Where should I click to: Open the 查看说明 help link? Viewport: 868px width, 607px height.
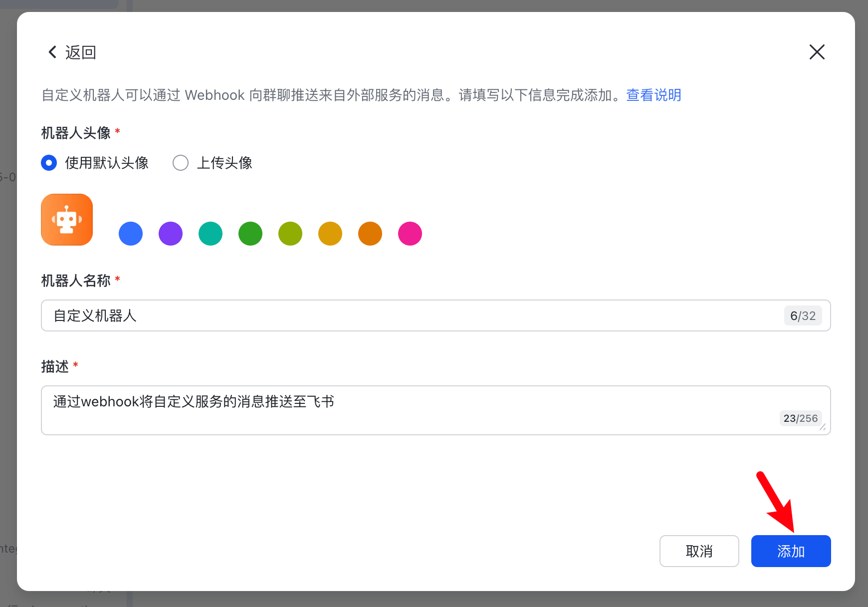point(653,95)
